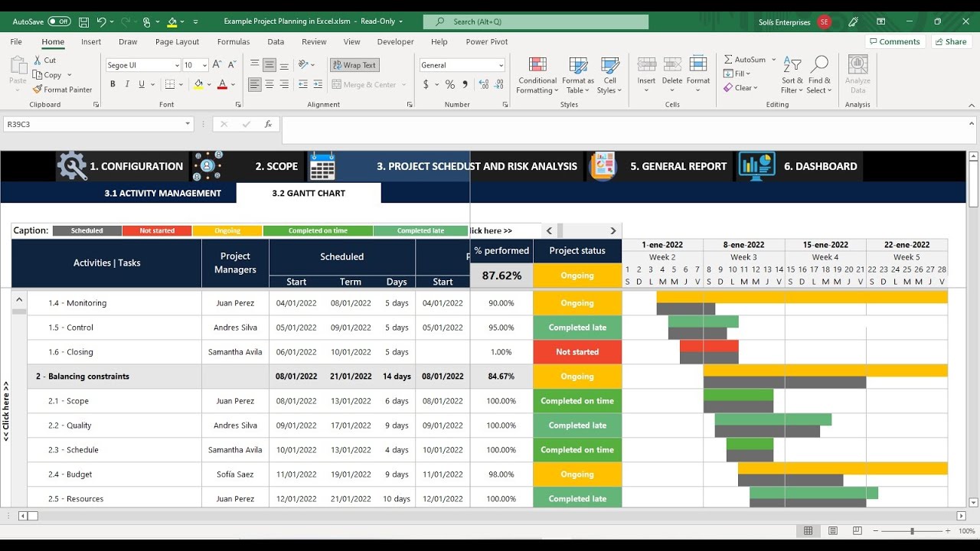The image size is (980, 551).
Task: Open the Sort & Filter menu
Action: [x=792, y=75]
